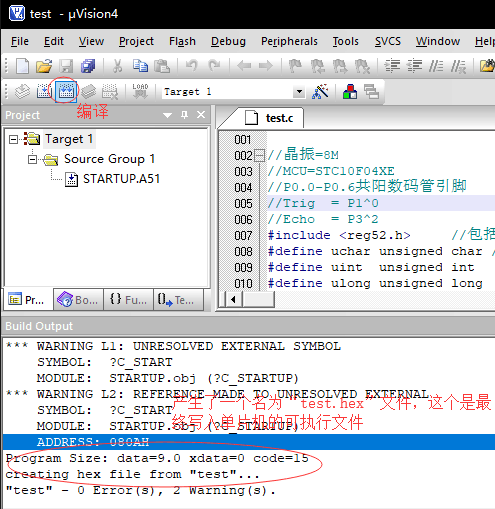Switch to the Books (Bo...) tab
The image size is (495, 509).
click(78, 300)
